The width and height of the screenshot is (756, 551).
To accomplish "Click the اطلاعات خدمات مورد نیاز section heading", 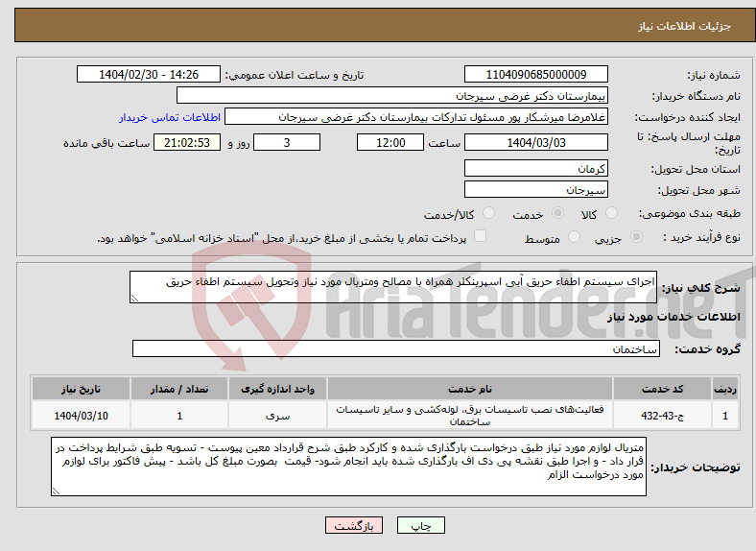I will [673, 317].
